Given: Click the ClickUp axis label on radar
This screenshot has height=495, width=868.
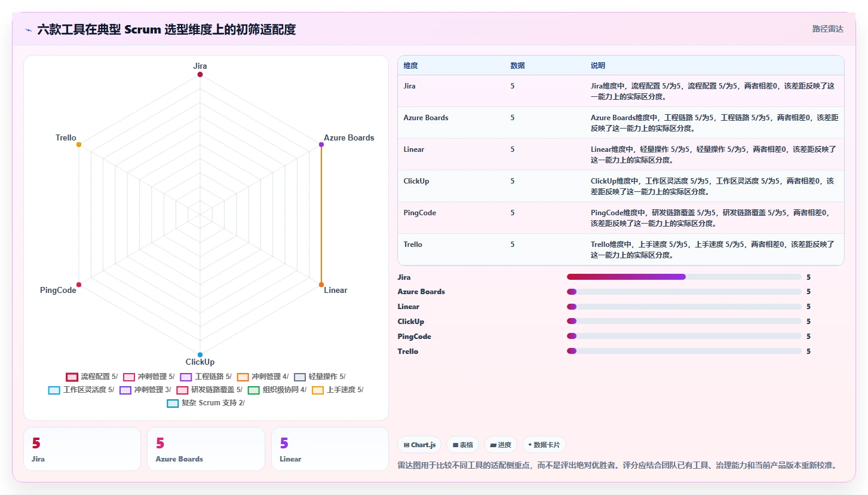Looking at the screenshot, I should coord(200,362).
